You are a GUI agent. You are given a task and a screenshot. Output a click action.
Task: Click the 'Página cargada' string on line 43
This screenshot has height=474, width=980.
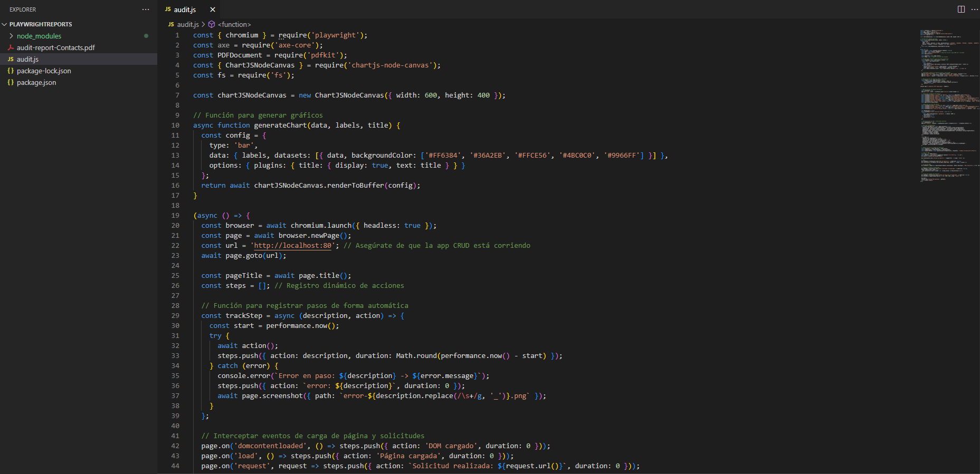point(408,456)
